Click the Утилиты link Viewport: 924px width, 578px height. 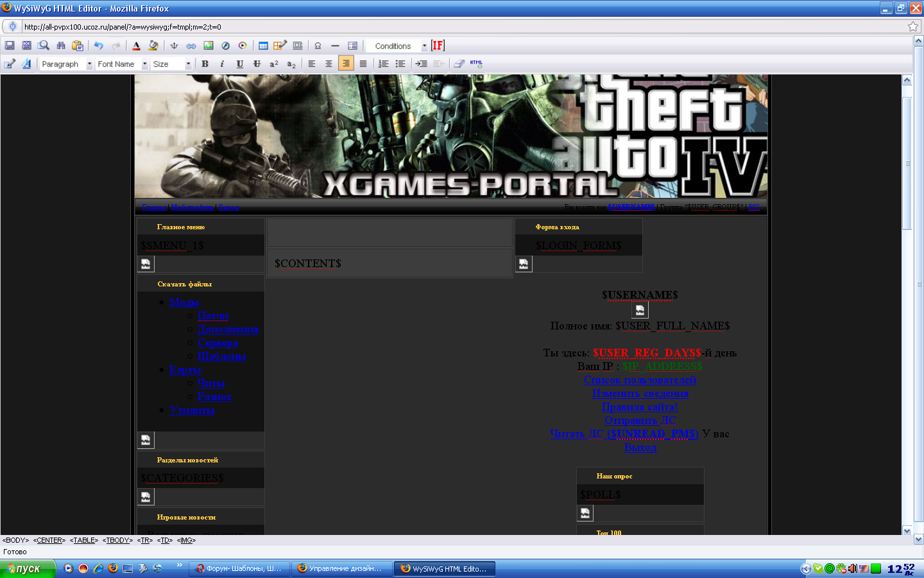tap(192, 410)
